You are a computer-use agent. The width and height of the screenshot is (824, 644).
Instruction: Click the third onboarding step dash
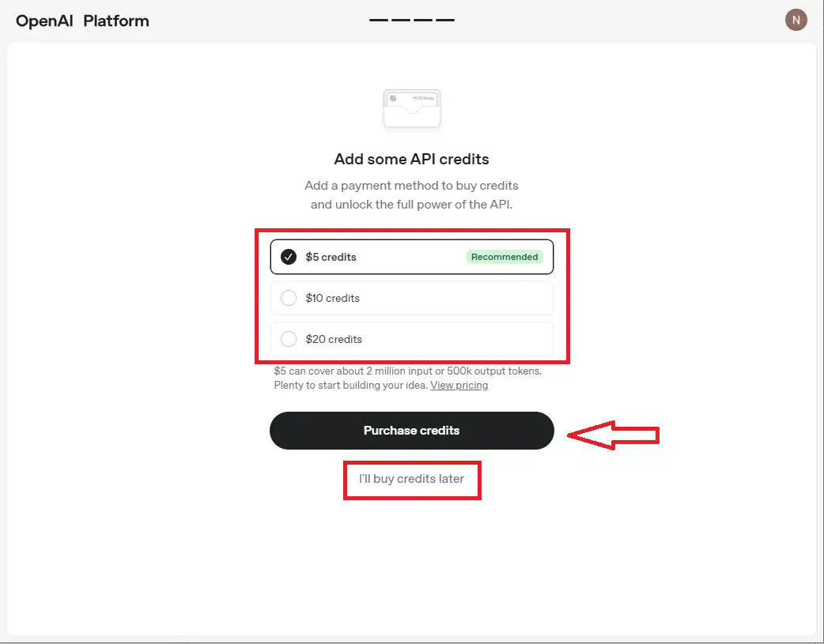pos(423,20)
